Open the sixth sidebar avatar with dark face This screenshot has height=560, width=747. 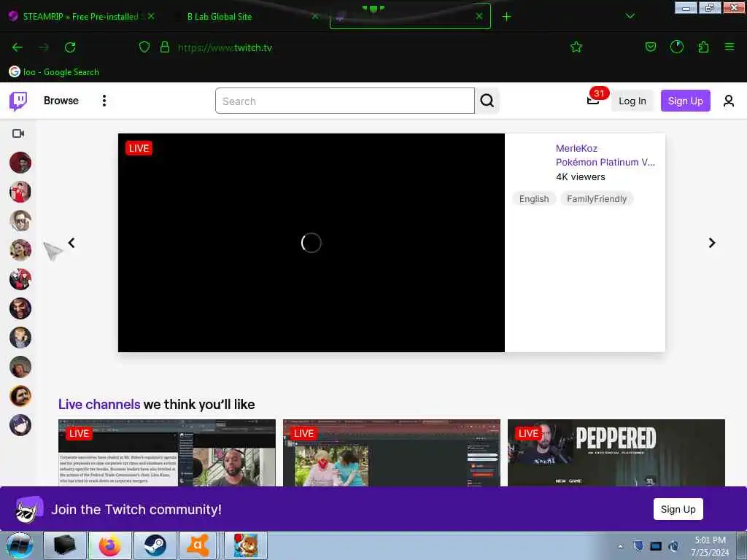[x=20, y=308]
